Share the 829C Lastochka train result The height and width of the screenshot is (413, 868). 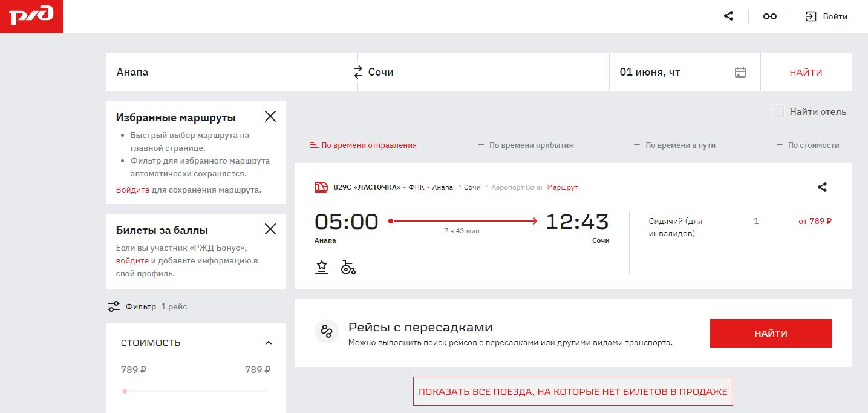(x=821, y=187)
